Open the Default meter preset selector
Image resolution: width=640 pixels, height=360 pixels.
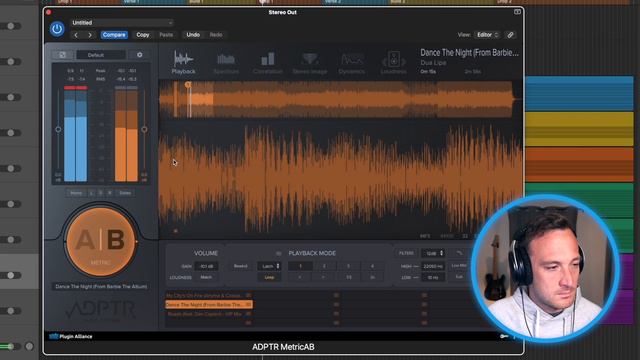[100, 55]
